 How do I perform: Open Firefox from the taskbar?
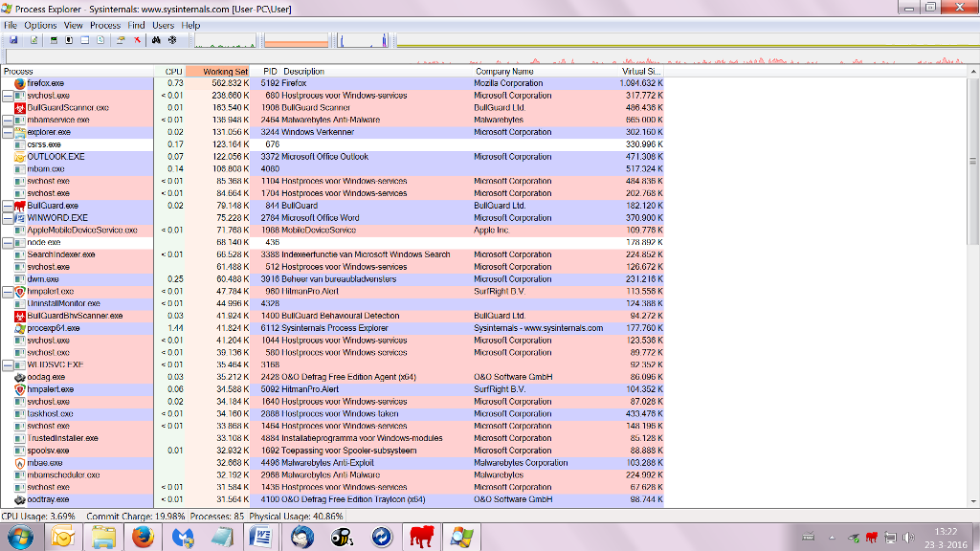point(144,538)
